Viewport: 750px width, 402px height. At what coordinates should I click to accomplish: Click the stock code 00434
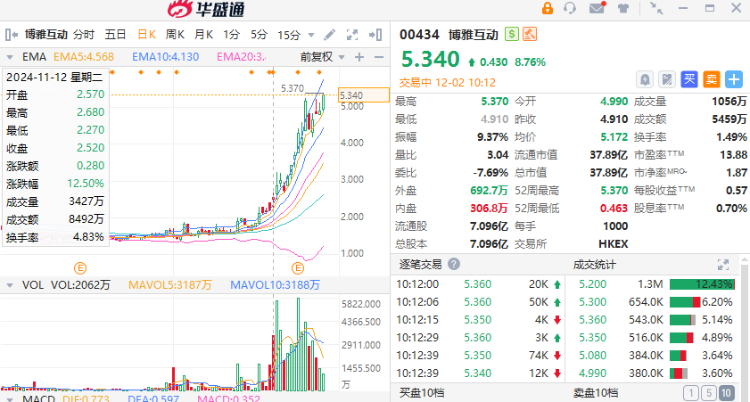click(419, 34)
